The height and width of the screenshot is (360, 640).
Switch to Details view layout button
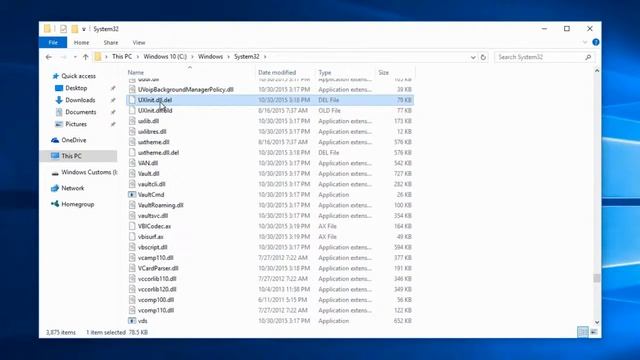(x=582, y=332)
